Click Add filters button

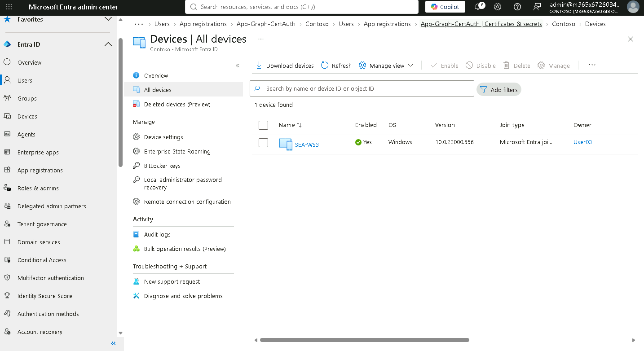[x=499, y=90]
